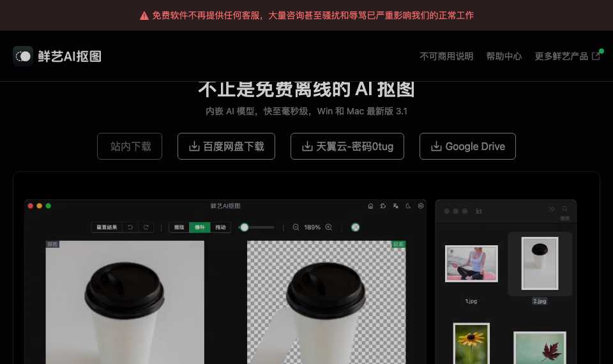Click the language translate icon in app titlebar
The height and width of the screenshot is (364, 613).
396,206
